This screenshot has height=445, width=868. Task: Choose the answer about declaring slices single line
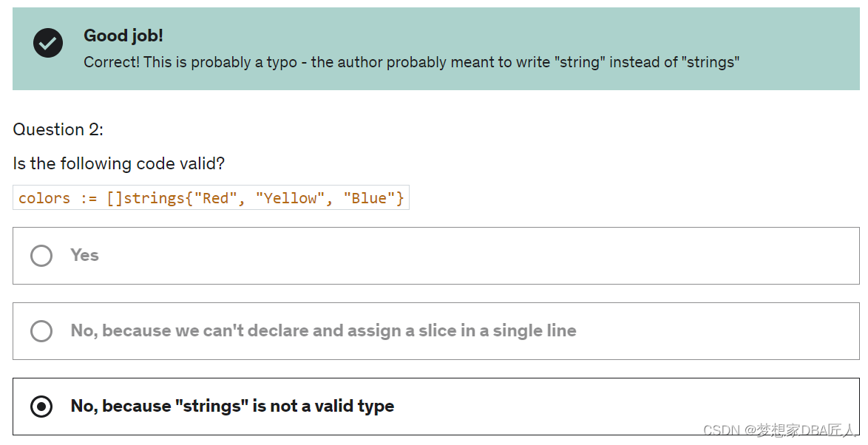322,331
